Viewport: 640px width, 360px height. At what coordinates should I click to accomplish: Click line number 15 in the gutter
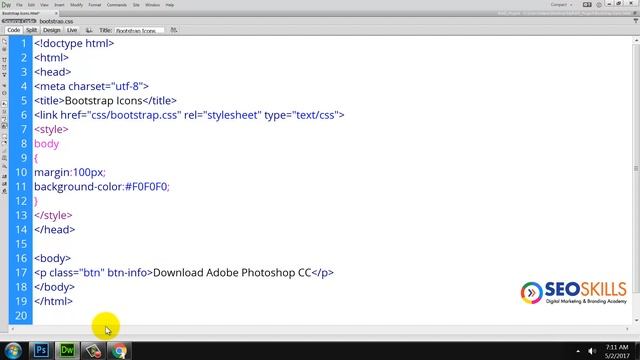click(21, 244)
